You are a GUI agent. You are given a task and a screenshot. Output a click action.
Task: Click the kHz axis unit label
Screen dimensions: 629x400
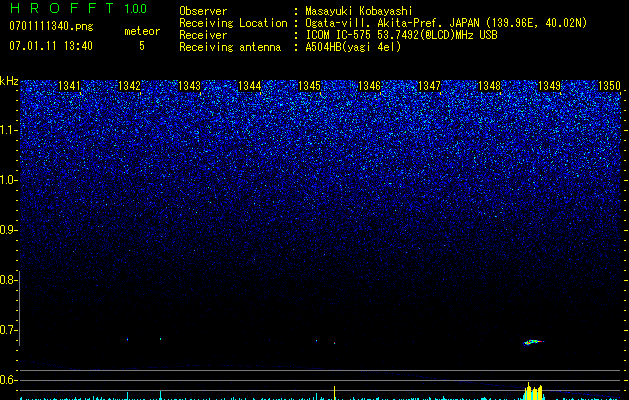9,81
